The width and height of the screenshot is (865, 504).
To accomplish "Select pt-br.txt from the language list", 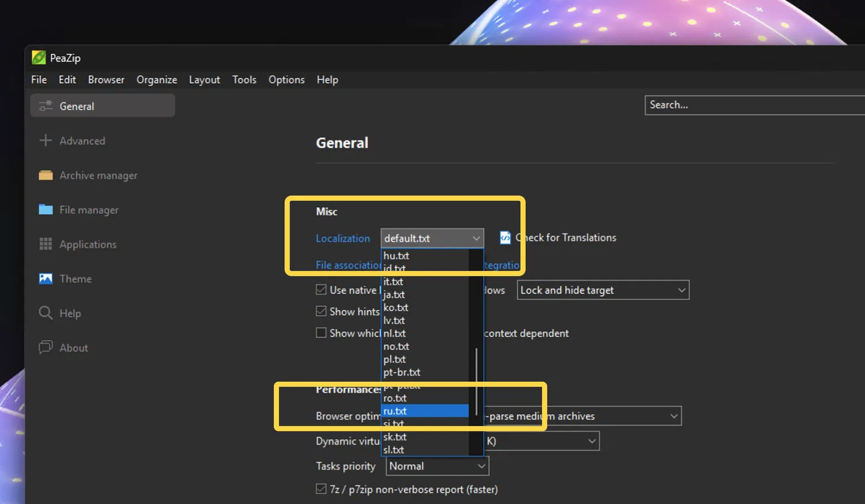I will (x=425, y=372).
